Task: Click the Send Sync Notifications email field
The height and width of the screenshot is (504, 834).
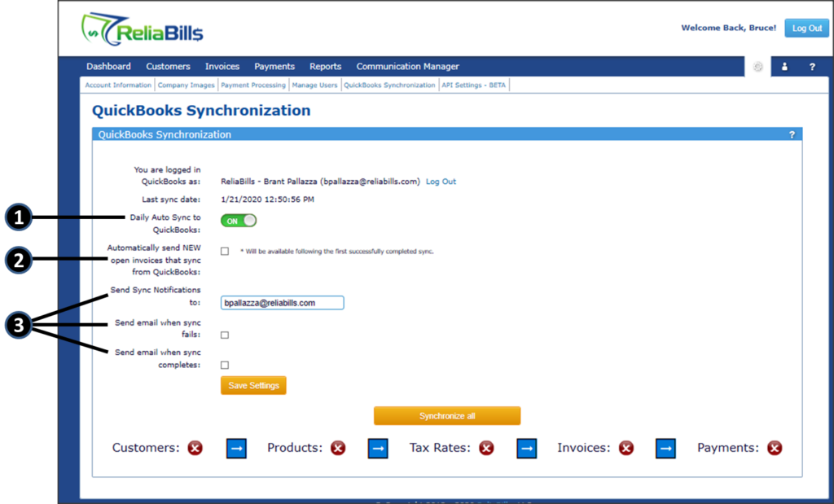Action: [x=283, y=303]
